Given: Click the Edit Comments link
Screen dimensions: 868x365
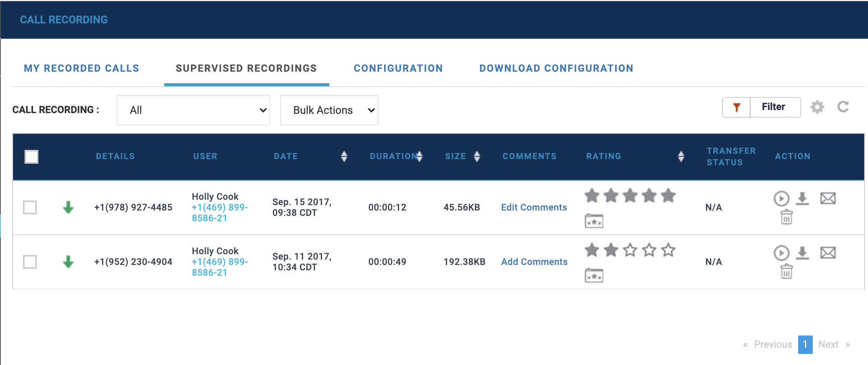Looking at the screenshot, I should (x=534, y=207).
